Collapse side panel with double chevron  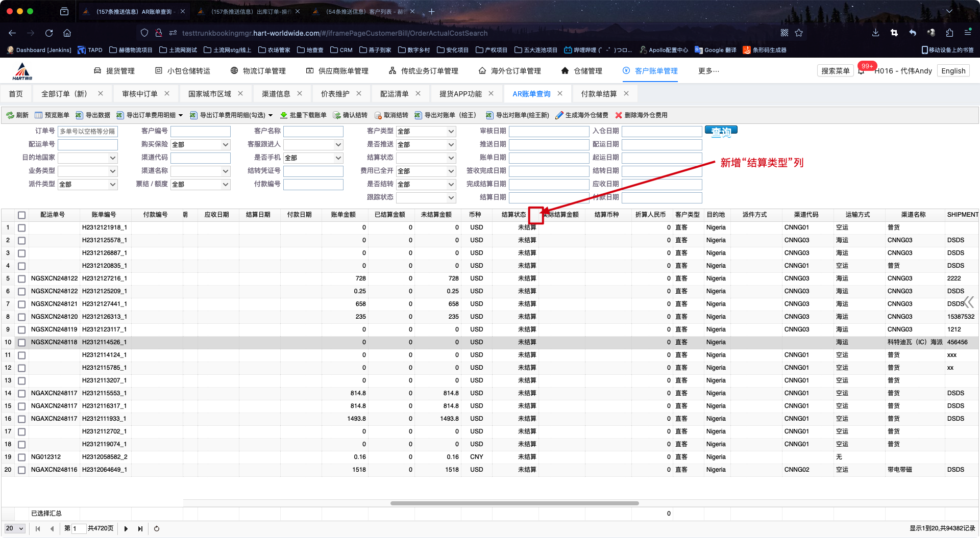(968, 302)
